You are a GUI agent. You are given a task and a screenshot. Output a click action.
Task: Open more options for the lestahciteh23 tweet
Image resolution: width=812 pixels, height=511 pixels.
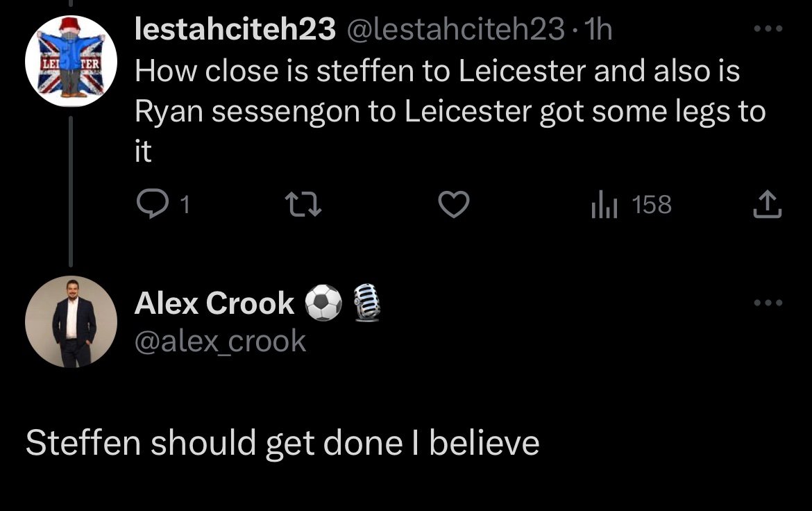pos(768,29)
